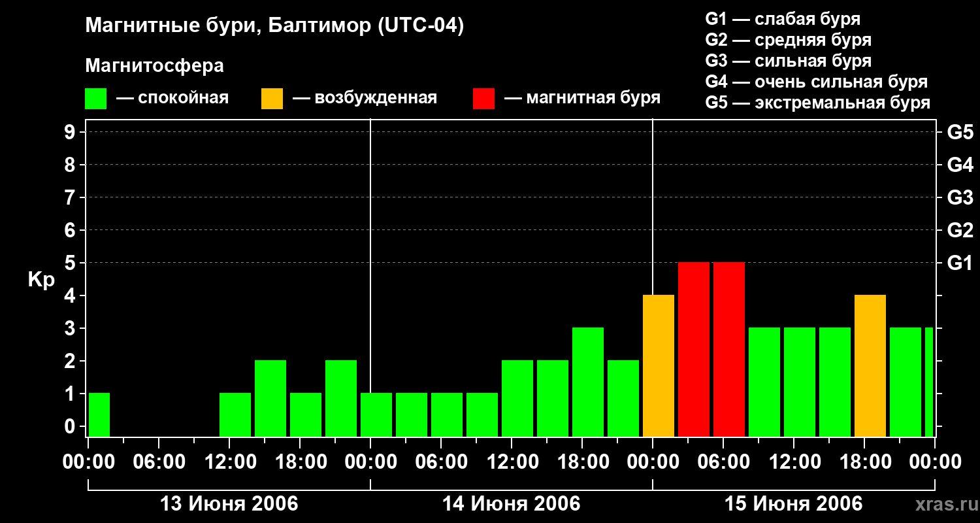This screenshot has height=523, width=980.
Task: Click the "14 Июня 2006" date label
Action: pos(512,504)
